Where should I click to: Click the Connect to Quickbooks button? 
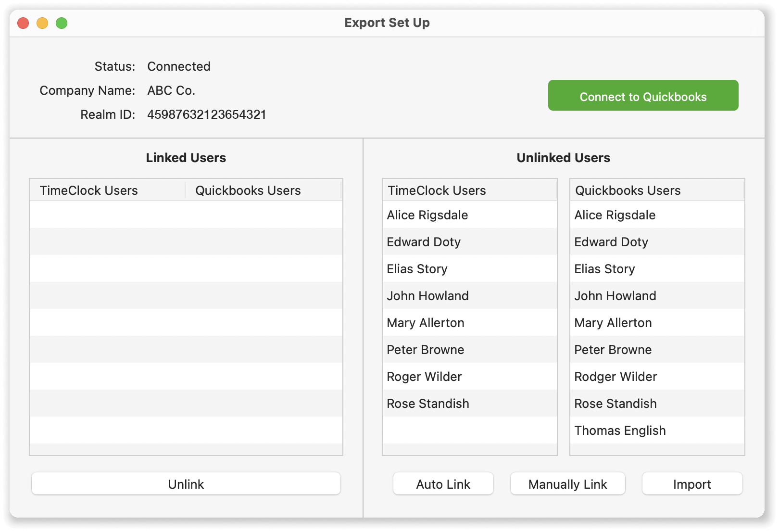(643, 96)
